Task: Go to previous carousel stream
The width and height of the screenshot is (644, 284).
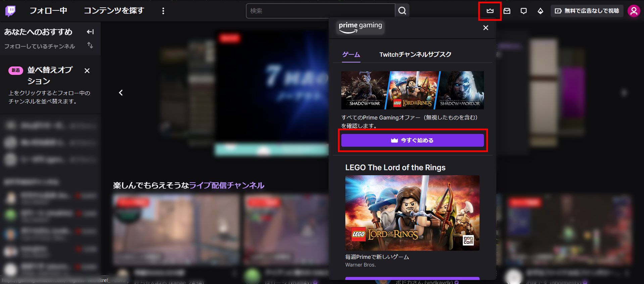Action: tap(121, 93)
